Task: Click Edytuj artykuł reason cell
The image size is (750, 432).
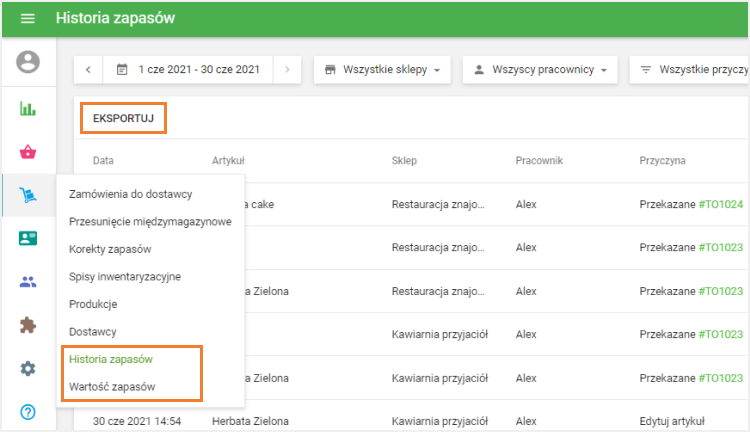Action: click(672, 421)
